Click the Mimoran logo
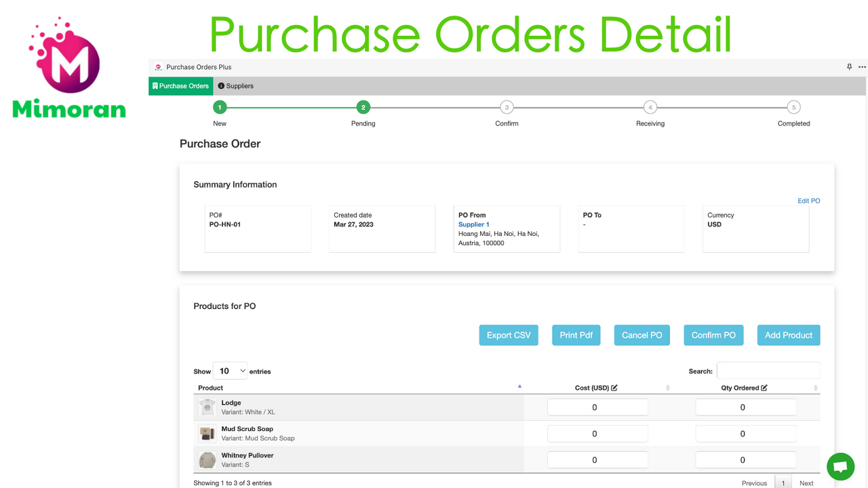Viewport: 868px width, 488px height. (68, 66)
